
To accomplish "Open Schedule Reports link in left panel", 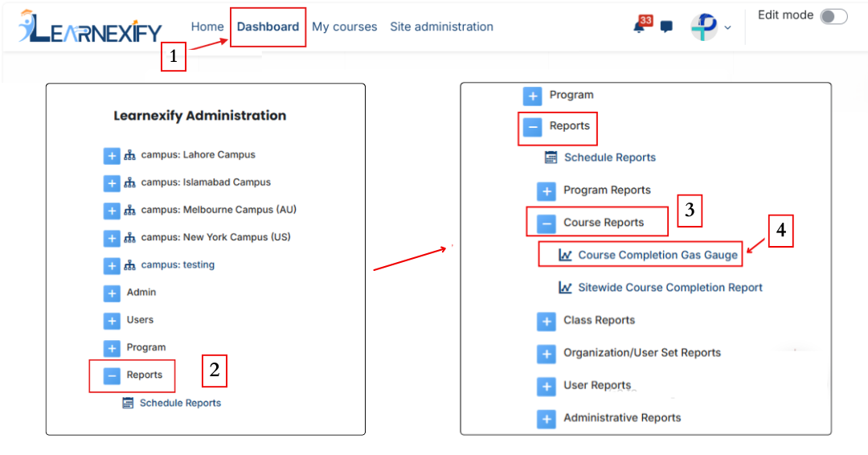I will (180, 403).
